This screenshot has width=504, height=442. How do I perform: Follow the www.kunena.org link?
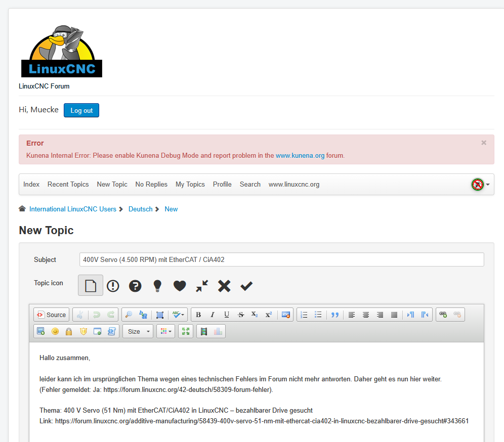(300, 156)
